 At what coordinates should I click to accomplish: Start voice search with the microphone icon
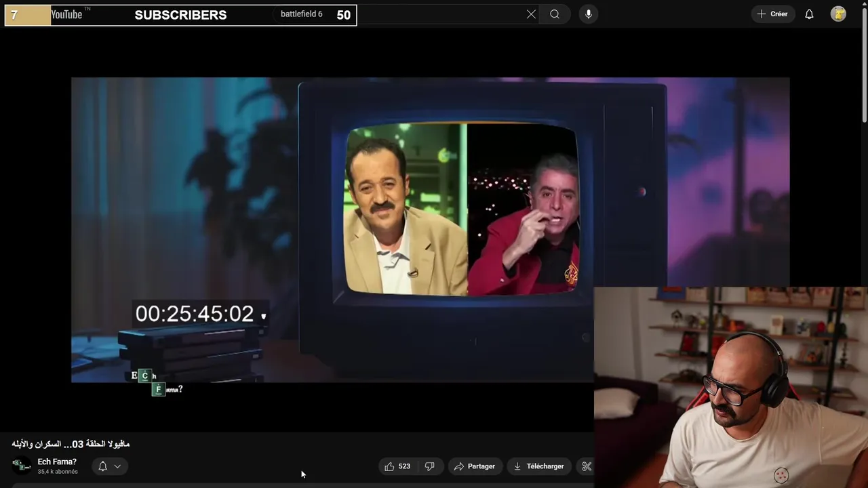589,14
